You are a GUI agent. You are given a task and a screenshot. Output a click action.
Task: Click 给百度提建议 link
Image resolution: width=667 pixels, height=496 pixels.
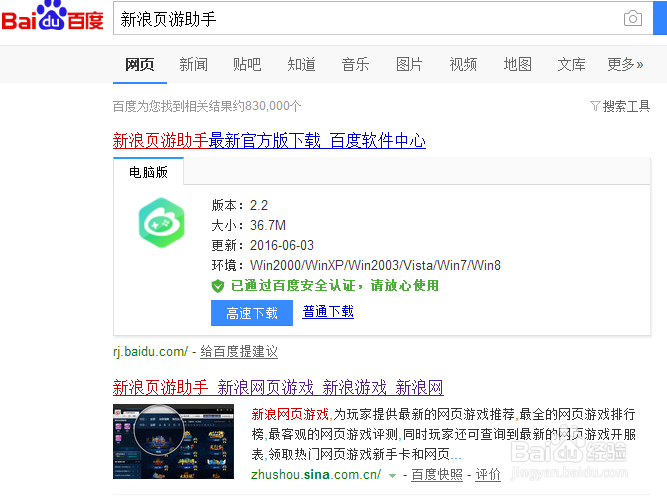[x=239, y=352]
